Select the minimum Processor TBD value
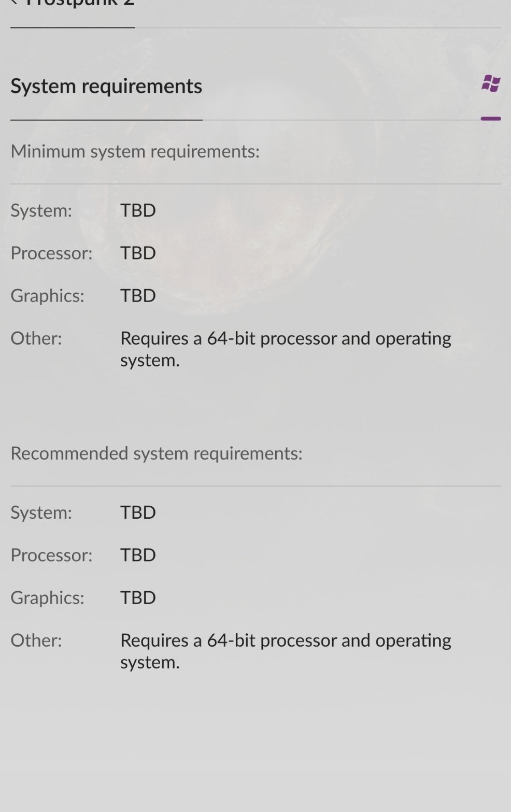 pos(138,253)
